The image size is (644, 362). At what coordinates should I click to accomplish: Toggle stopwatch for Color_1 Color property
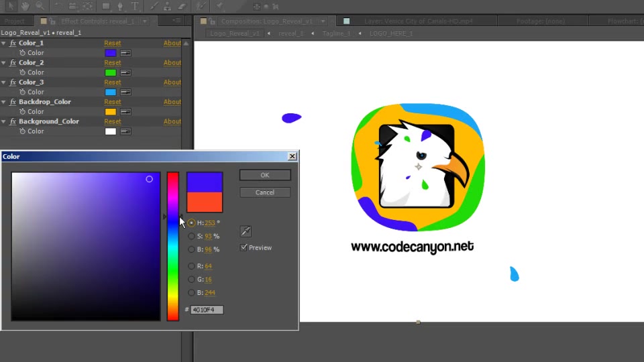(23, 53)
